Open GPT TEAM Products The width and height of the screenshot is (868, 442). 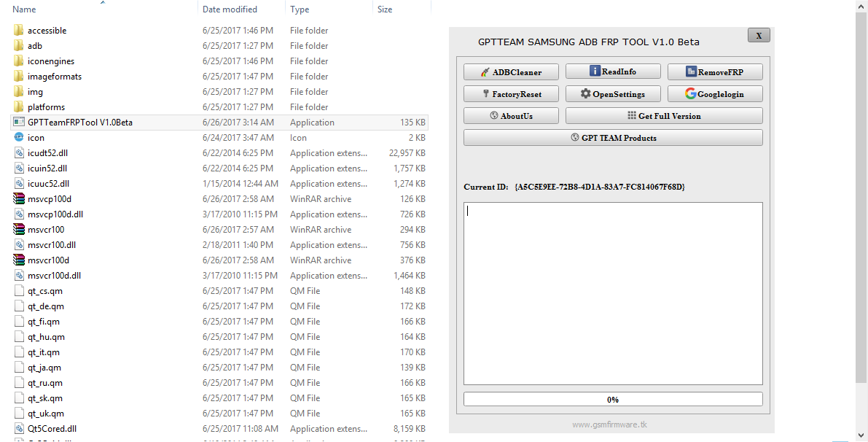pyautogui.click(x=613, y=137)
